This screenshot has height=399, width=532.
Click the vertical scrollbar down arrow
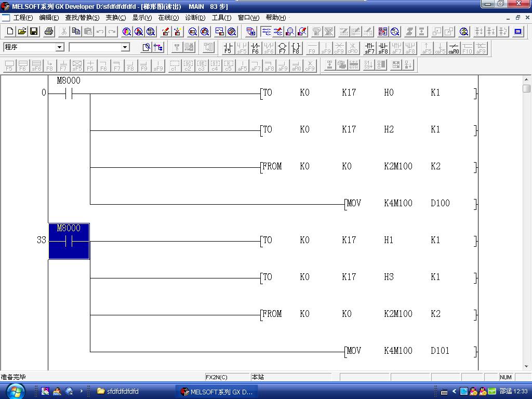point(526,366)
